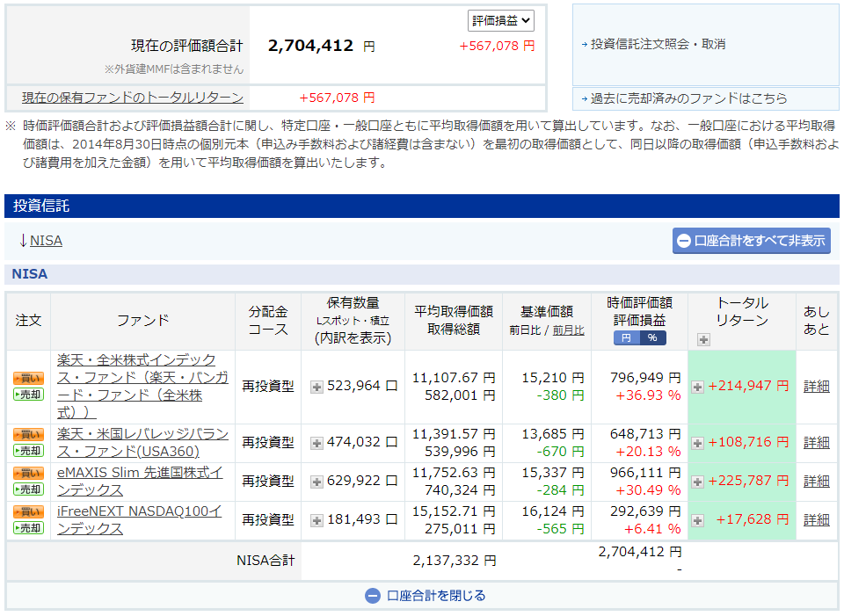Open 楽天・米国レバレッジバランス・ファンド(USA360) link
This screenshot has height=616, width=844.
[142, 442]
